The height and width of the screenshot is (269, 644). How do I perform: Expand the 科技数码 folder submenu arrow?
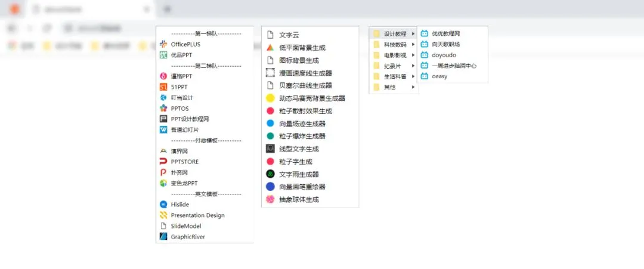coord(413,44)
